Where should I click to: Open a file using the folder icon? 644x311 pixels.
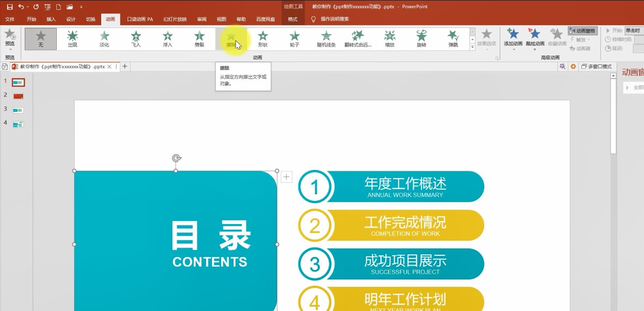[x=70, y=7]
